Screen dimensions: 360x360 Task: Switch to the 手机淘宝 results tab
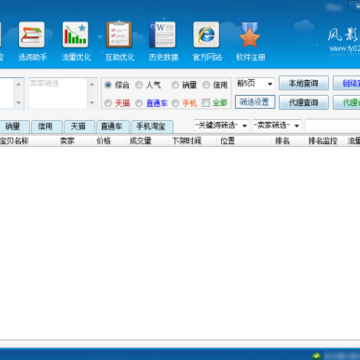pos(152,127)
